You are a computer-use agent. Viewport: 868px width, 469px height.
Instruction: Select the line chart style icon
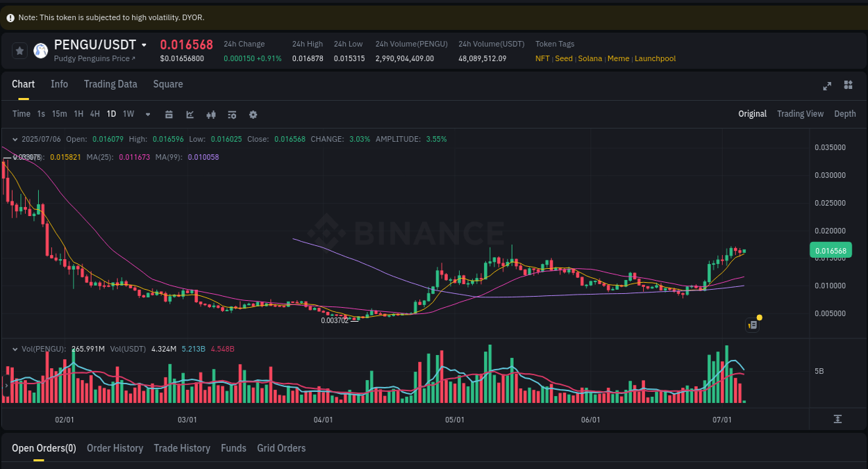pos(190,114)
